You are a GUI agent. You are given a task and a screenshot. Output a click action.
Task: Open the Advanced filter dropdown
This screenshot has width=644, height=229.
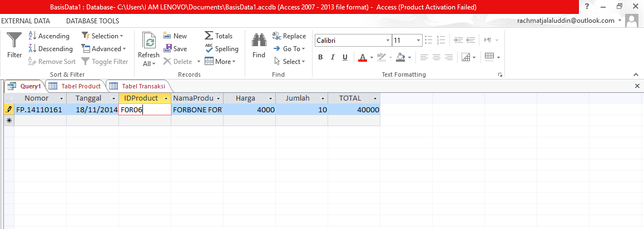[103, 49]
